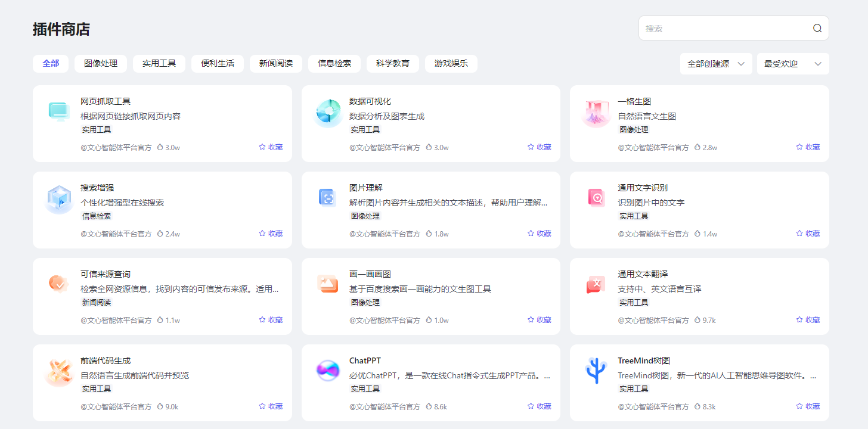Image resolution: width=868 pixels, height=429 pixels.
Task: Click description 数据分析及图表生成
Action: pos(387,116)
